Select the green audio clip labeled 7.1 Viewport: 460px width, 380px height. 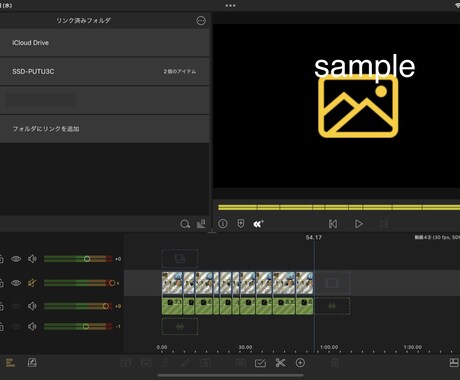tap(172, 306)
